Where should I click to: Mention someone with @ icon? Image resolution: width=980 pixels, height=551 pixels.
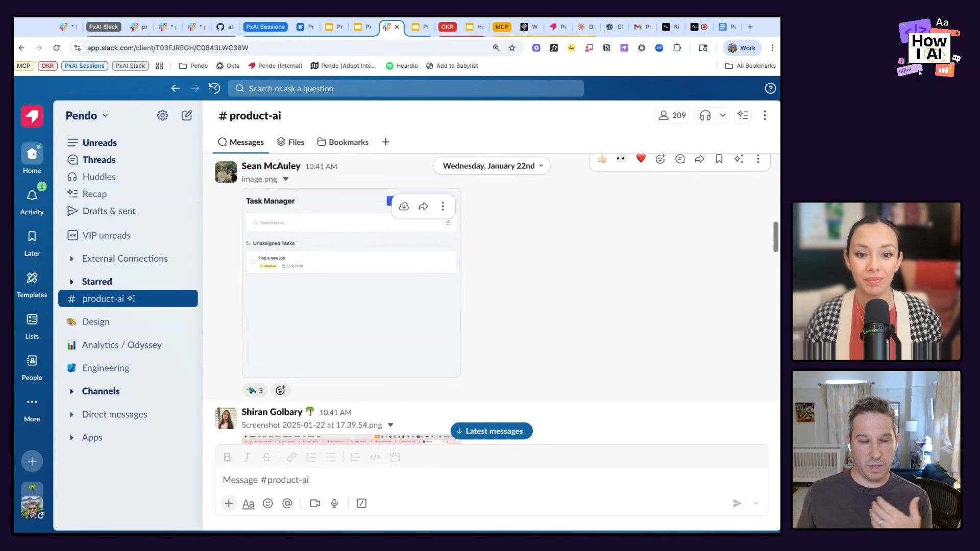coord(287,504)
